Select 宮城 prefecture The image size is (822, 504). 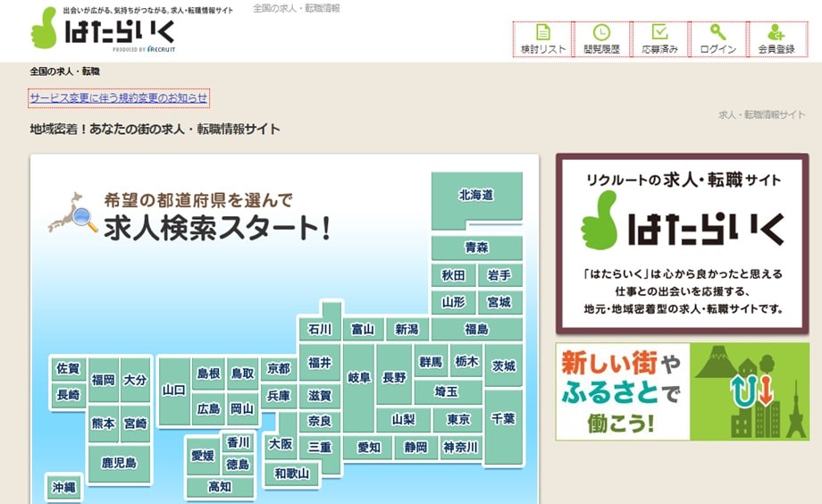point(499,303)
